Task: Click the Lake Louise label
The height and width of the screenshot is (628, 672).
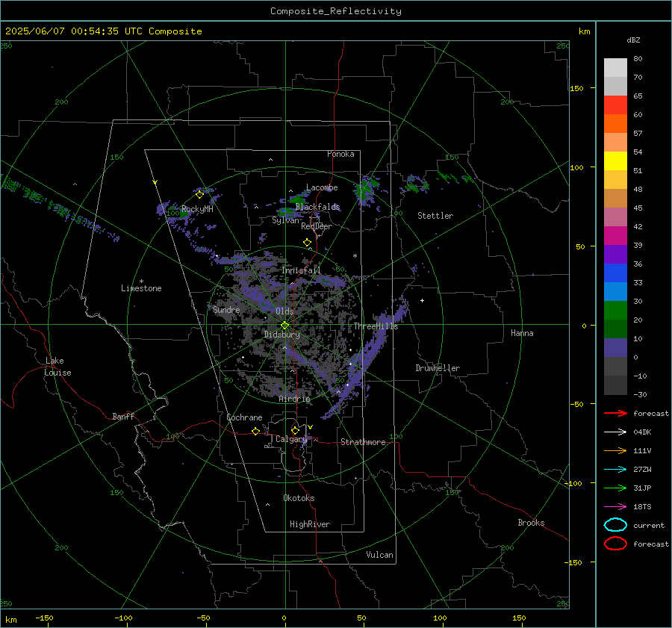Action: pyautogui.click(x=57, y=367)
